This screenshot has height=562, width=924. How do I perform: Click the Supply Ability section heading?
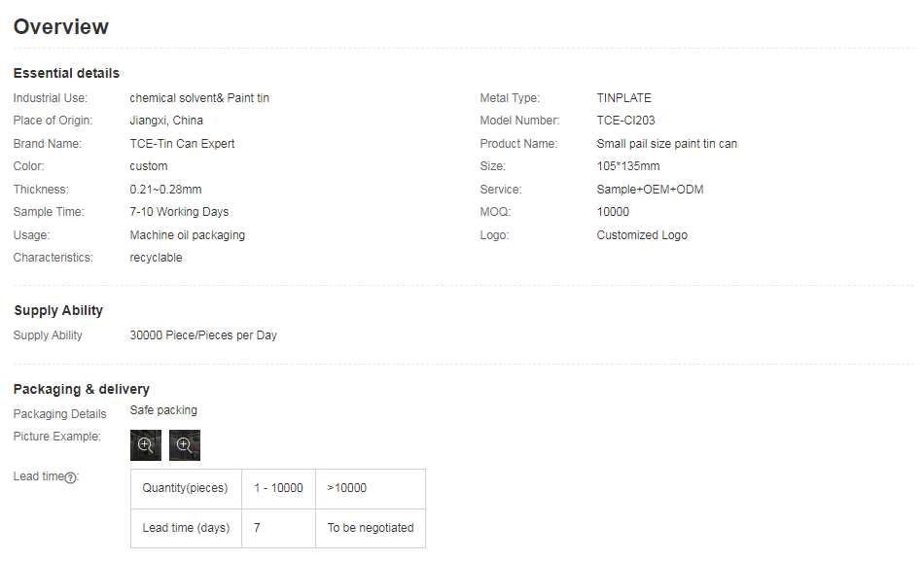tap(58, 310)
